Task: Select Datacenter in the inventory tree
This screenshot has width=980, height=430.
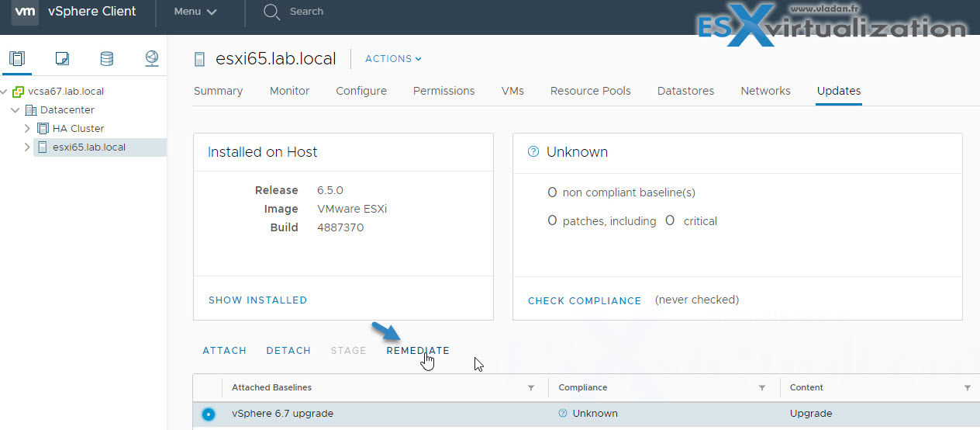Action: pos(67,109)
